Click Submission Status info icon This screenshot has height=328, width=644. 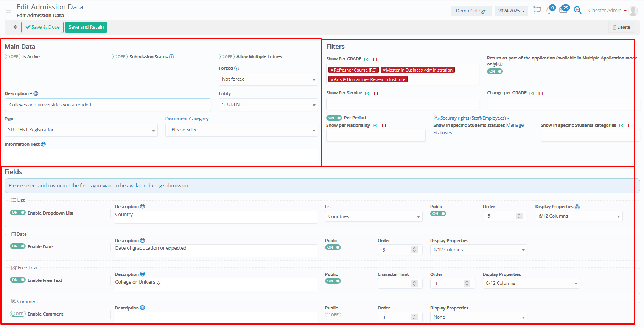pos(171,57)
